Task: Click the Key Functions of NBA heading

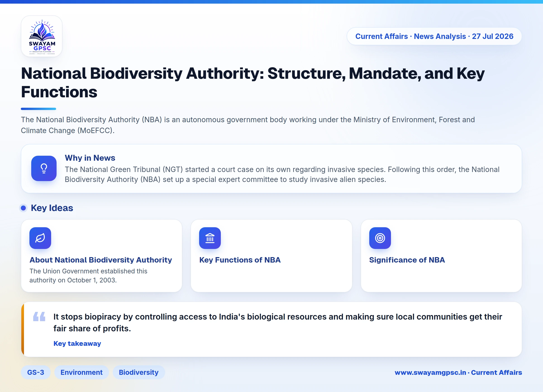Action: pyautogui.click(x=240, y=260)
